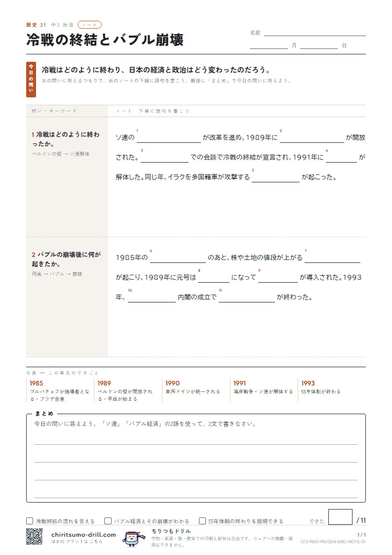Open the chiritsumo-drill.com link

click(83, 534)
